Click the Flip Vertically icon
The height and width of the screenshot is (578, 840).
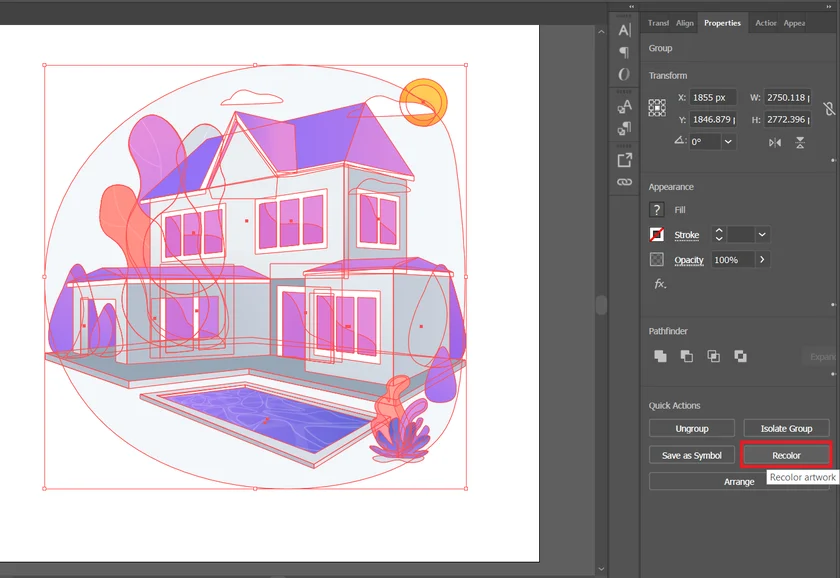(x=800, y=143)
